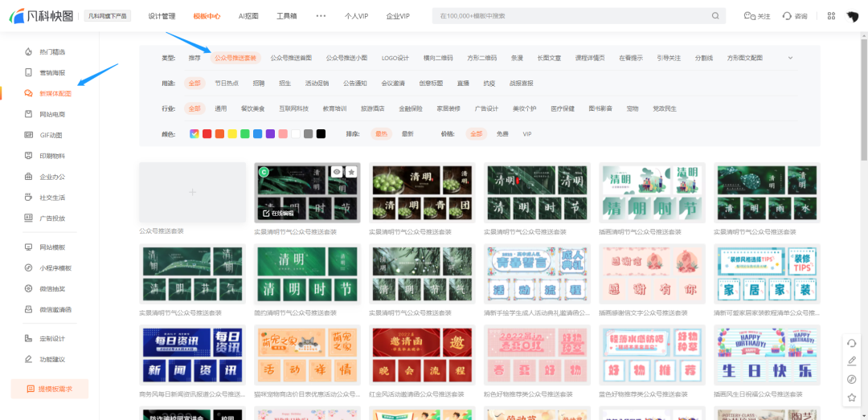Switch to 模板中心 tab
The width and height of the screenshot is (868, 420).
[207, 16]
